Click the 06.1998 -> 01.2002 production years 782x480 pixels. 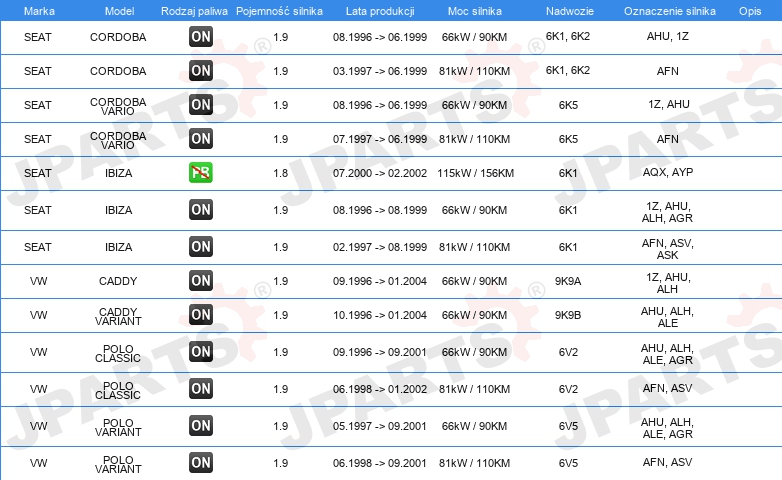pos(380,389)
